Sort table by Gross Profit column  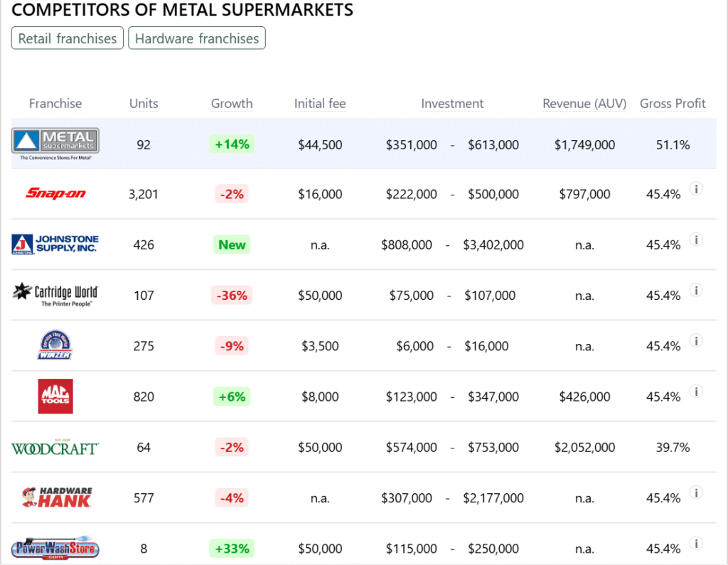673,104
